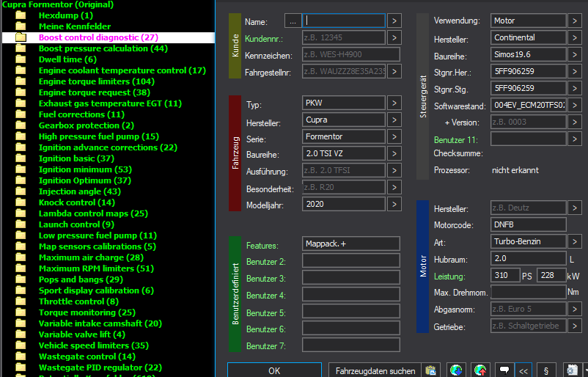This screenshot has width=588, height=377.
Task: Open the arrow list for Kundennr. field
Action: [x=394, y=37]
